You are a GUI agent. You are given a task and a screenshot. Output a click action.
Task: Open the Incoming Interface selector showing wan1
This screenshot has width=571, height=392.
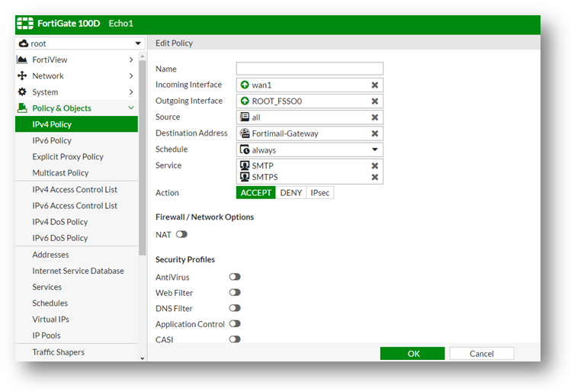[310, 85]
